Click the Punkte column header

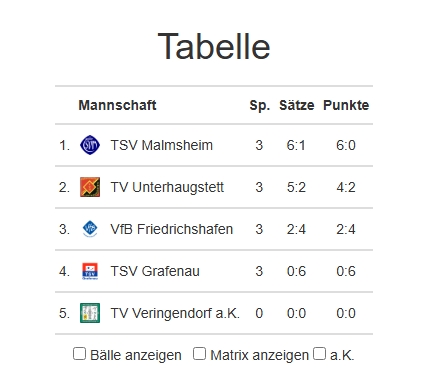[x=346, y=105]
